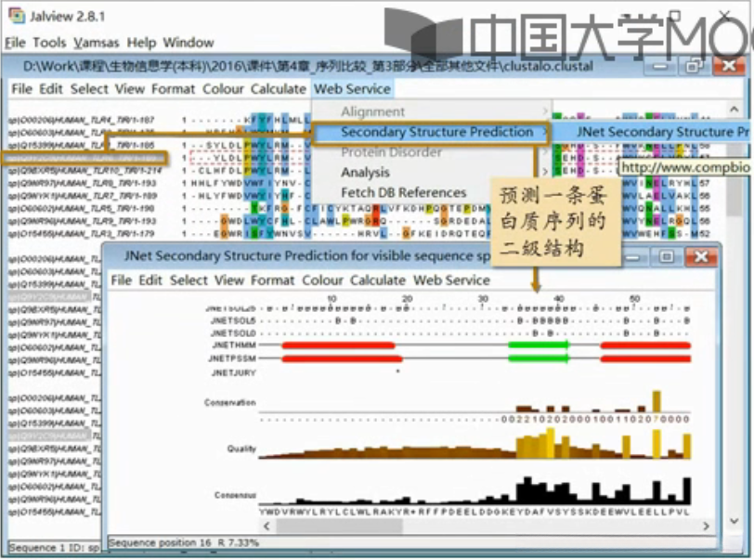Screen dimensions: 754x560
Task: Open View menu in the clustalo.clustal alignment window
Action: [x=130, y=89]
